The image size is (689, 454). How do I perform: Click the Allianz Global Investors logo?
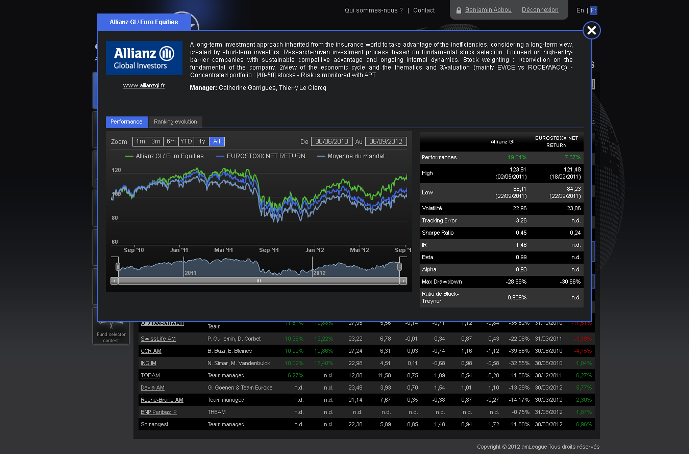(x=144, y=58)
